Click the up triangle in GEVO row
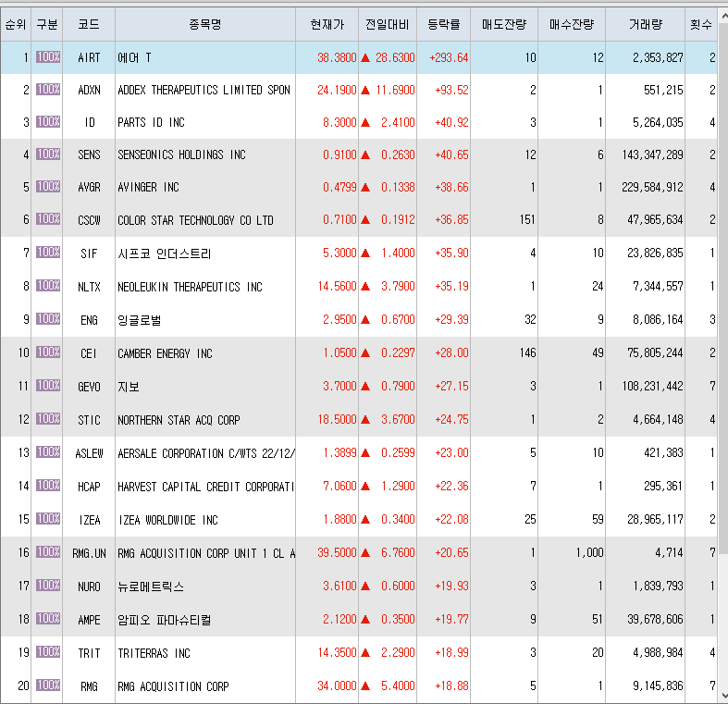728x704 pixels. 365,386
